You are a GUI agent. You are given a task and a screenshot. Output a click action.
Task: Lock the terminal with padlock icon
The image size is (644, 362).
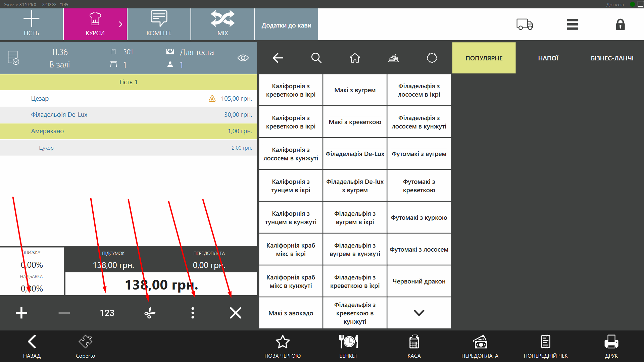coord(620,24)
